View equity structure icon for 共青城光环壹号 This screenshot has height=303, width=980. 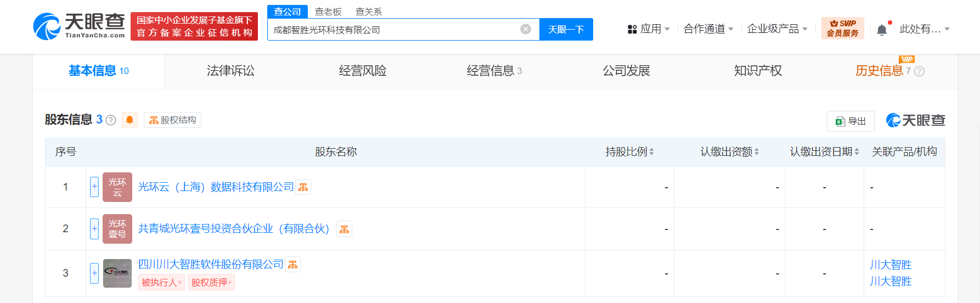[345, 229]
